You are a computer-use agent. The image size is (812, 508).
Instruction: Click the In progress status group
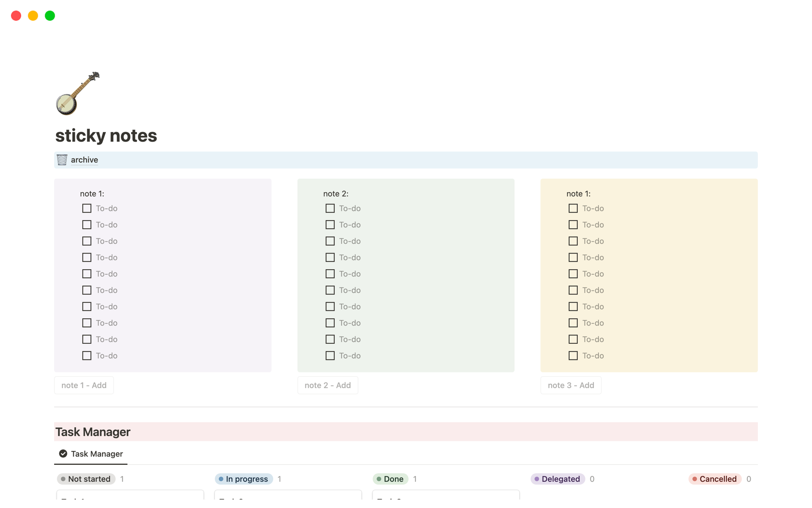(244, 479)
